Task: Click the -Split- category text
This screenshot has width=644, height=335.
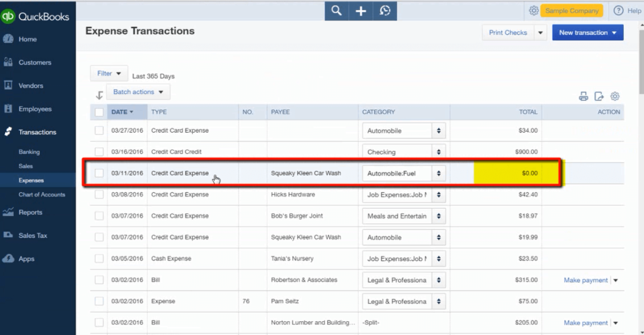Action: click(x=371, y=322)
